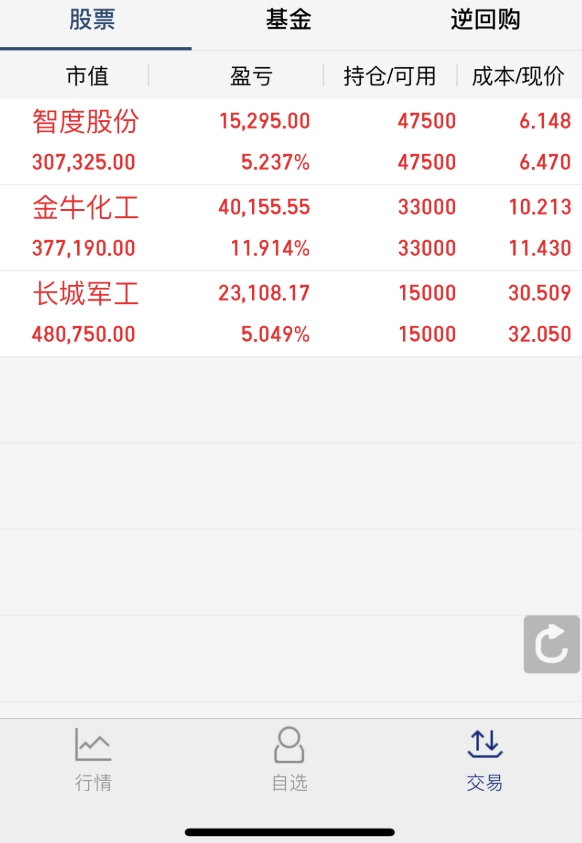582x843 pixels.
Task: Tap the 持仓/可用 column header
Action: 390,76
